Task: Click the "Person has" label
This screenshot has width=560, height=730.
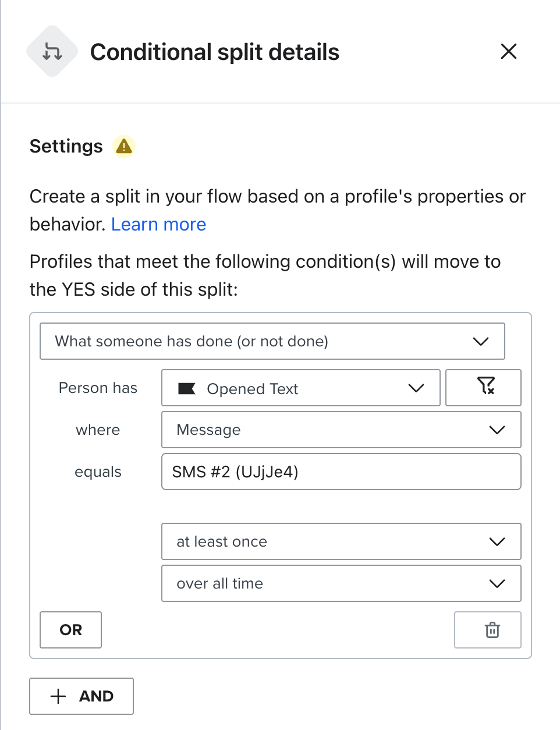Action: (98, 388)
